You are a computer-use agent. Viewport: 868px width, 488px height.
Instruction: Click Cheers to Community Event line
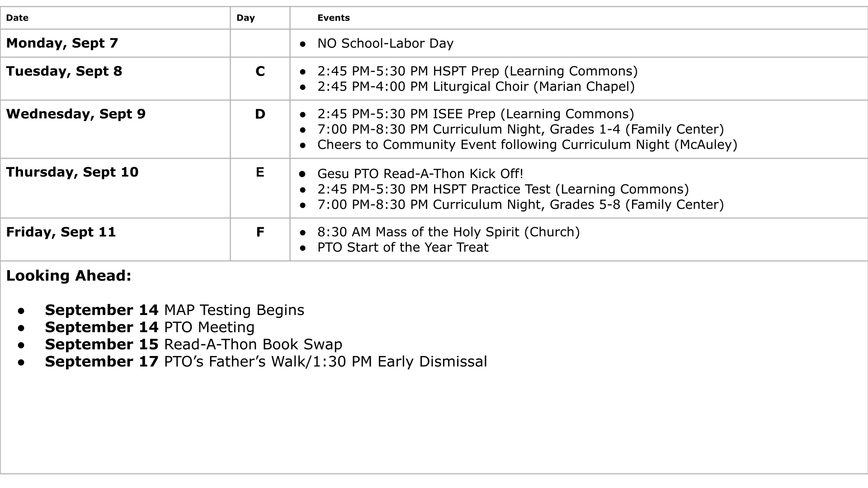(x=527, y=145)
